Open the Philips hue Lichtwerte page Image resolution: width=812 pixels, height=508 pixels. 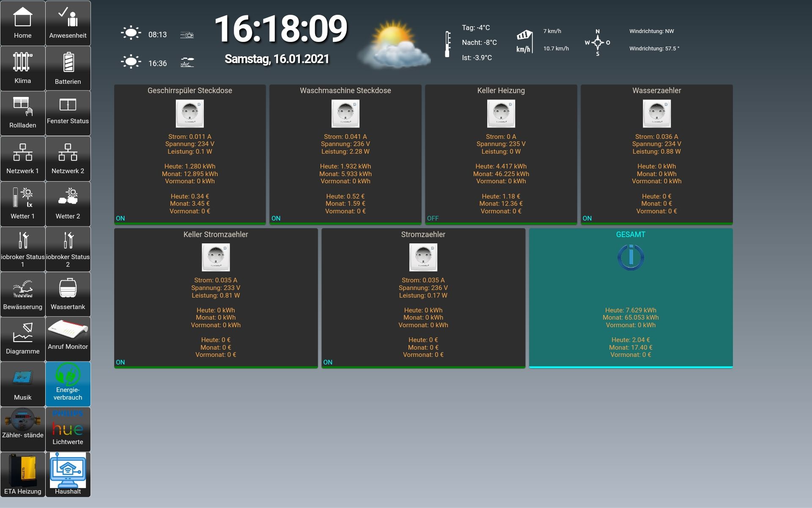68,429
